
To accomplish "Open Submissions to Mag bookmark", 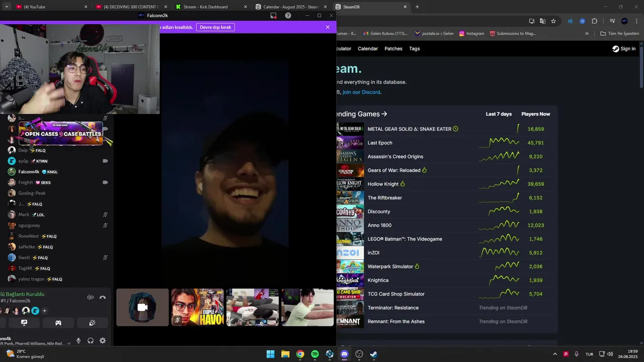I will tap(513, 34).
